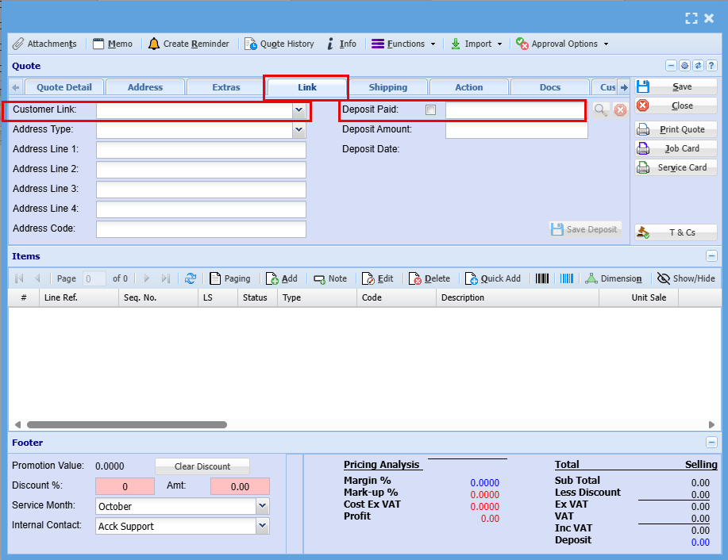The width and height of the screenshot is (728, 560).
Task: Click the Address Line 1 field
Action: (x=201, y=150)
